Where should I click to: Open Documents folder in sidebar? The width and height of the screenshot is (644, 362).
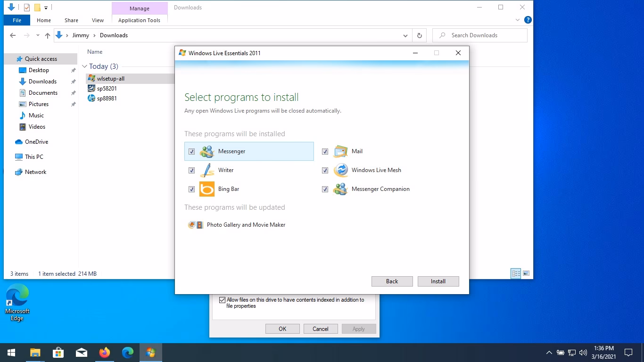(x=43, y=93)
